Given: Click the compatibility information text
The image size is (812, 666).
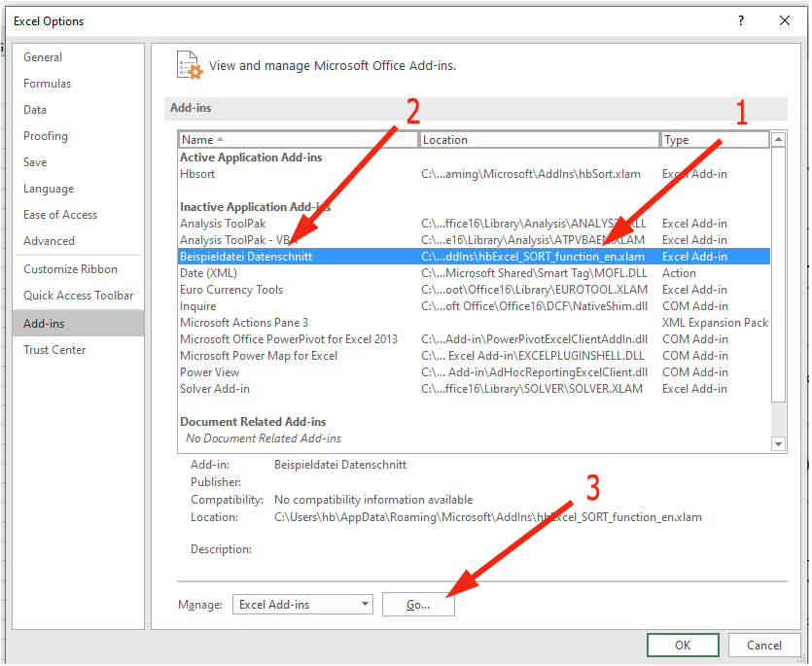Looking at the screenshot, I should (x=373, y=500).
